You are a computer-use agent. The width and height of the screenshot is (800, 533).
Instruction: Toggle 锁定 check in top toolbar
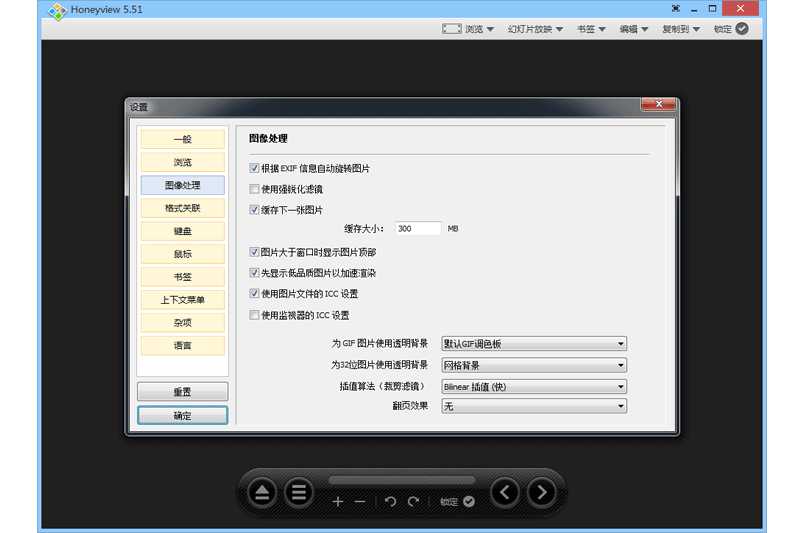pyautogui.click(x=742, y=29)
